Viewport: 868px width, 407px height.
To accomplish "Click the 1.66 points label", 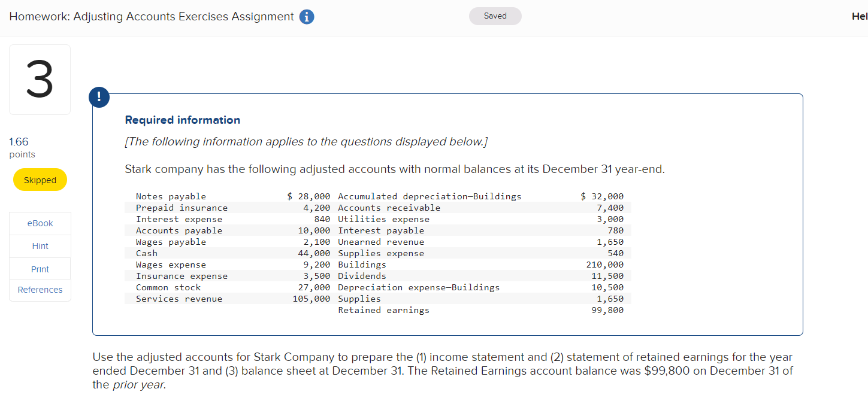I will point(18,141).
